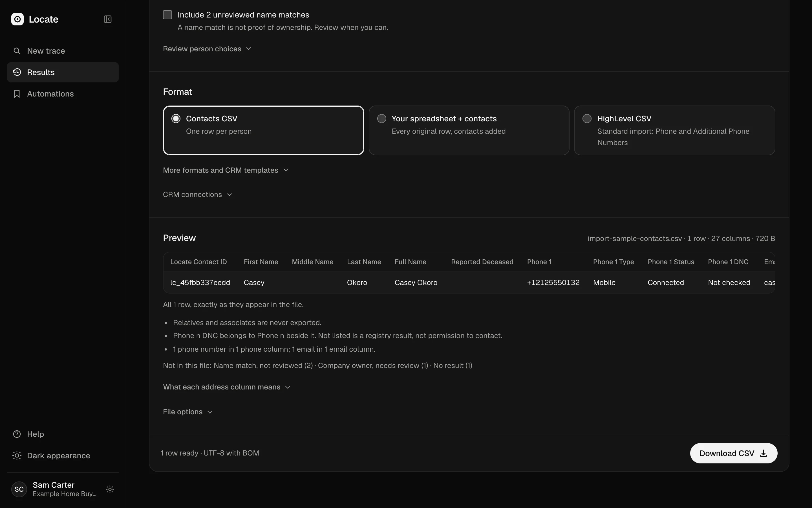Go to Results in the sidebar
Screen dimensions: 812x508
point(63,72)
